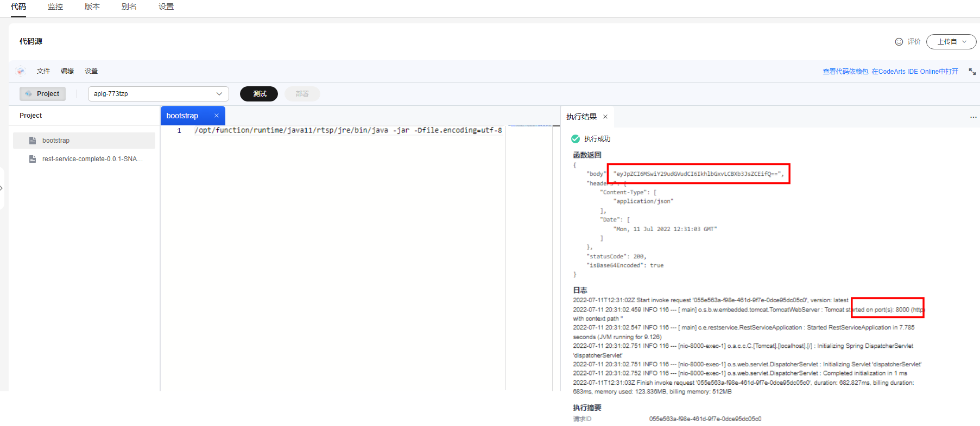Expand the editor to fullscreen
Image resolution: width=980 pixels, height=426 pixels.
coord(972,72)
